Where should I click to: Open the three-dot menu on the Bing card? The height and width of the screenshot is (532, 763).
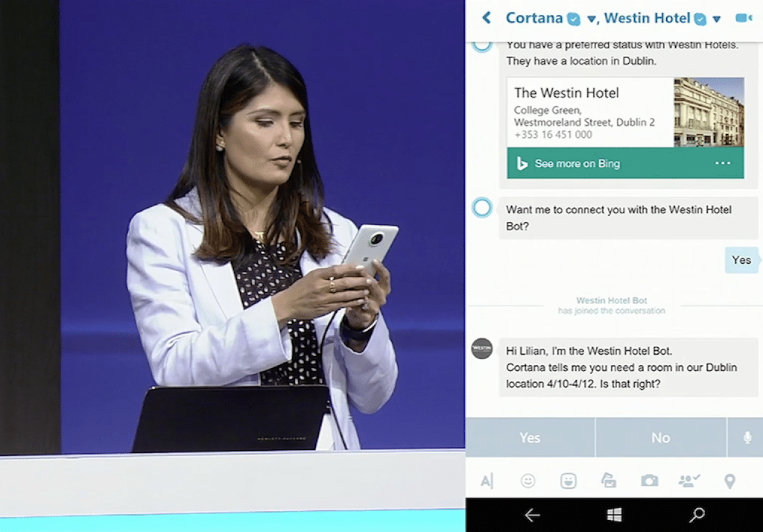(723, 163)
